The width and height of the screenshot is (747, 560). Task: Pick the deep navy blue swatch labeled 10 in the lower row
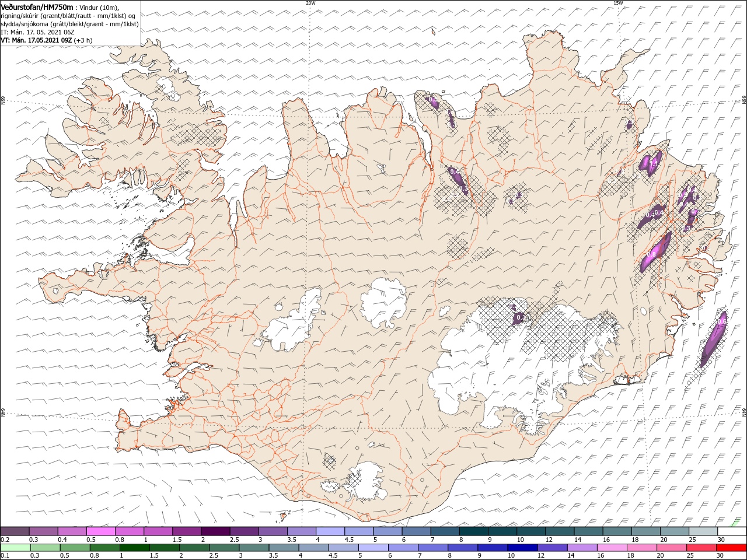coord(523,548)
